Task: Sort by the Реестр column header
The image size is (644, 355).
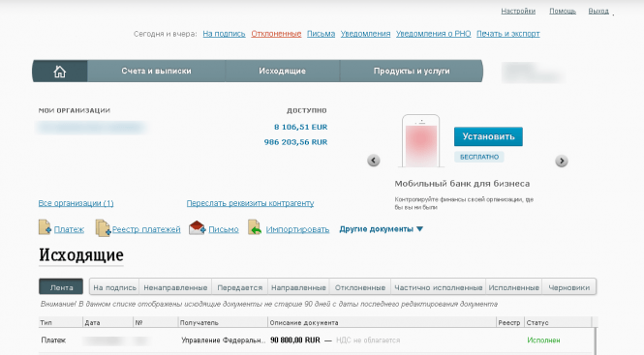Action: 509,322
